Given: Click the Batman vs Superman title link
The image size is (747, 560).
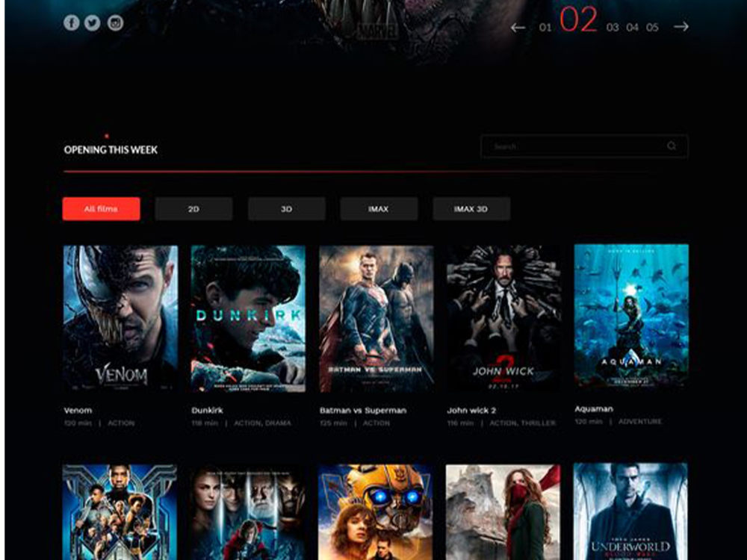Looking at the screenshot, I should (363, 411).
